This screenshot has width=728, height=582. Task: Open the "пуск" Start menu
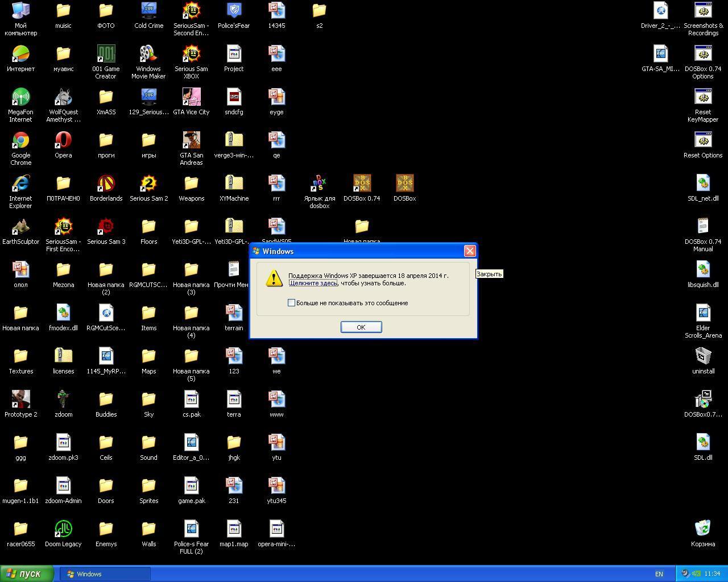[27, 573]
